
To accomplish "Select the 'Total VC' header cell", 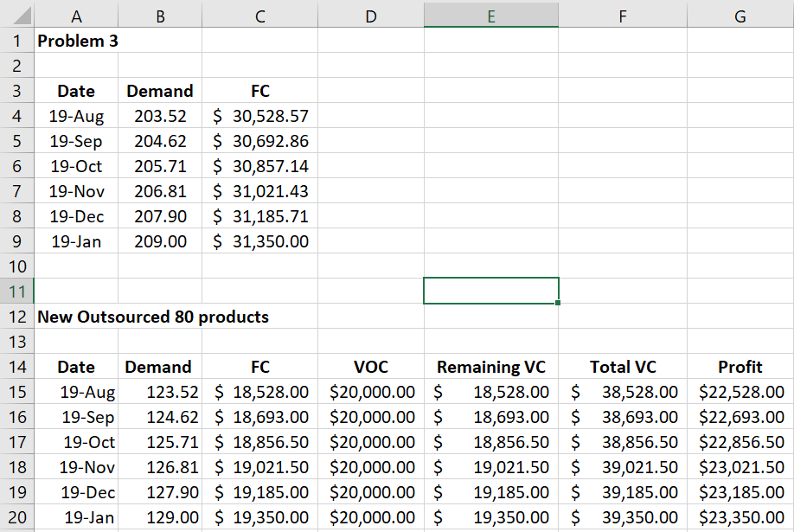I will coord(623,366).
